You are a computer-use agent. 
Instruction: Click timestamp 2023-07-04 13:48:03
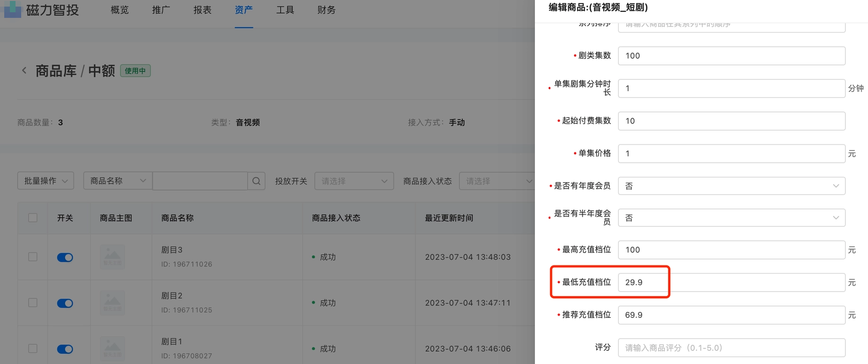coord(468,257)
